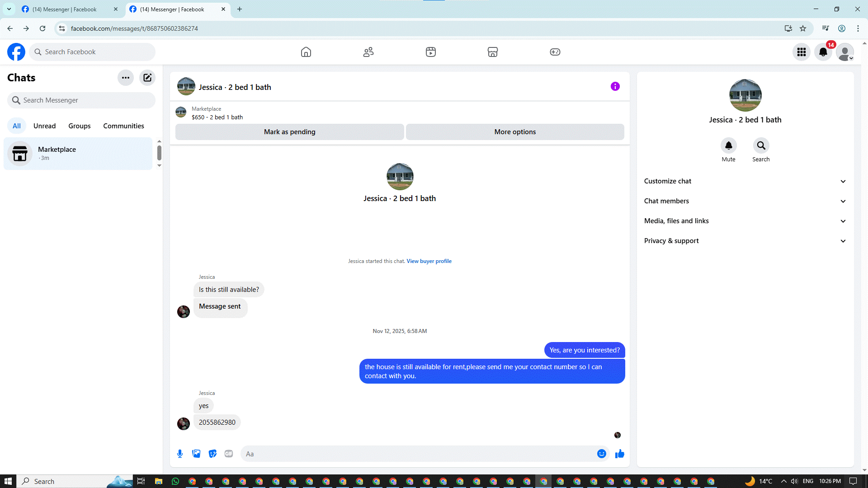This screenshot has height=488, width=868.
Task: Reload the page with the refresh icon
Action: [x=42, y=28]
